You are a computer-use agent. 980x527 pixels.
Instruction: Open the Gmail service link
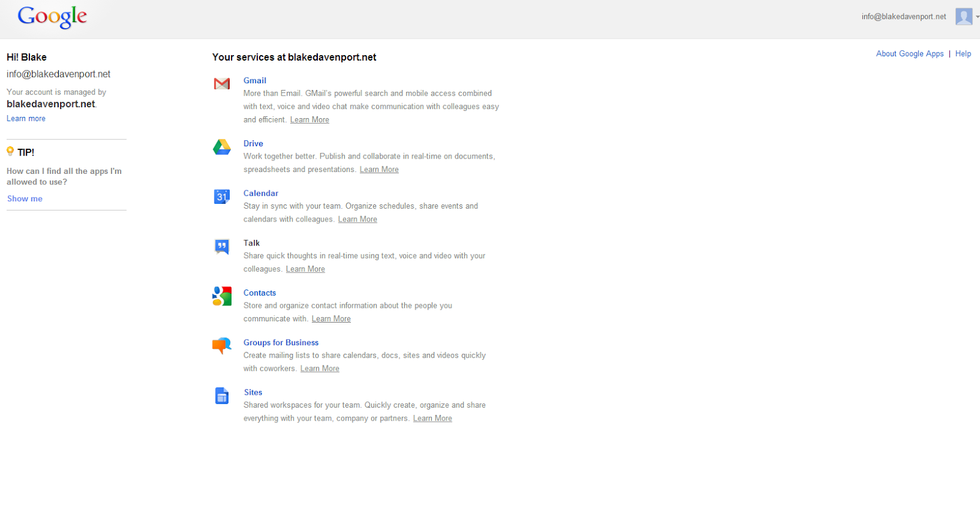255,80
